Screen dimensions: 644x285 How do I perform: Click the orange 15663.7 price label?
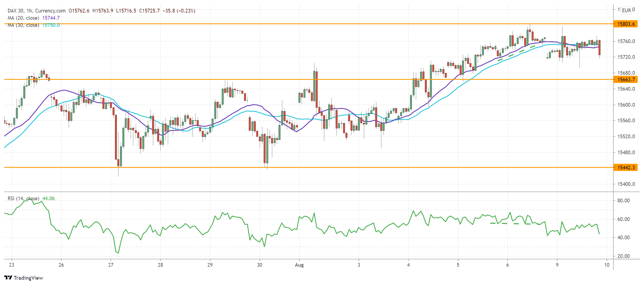626,79
